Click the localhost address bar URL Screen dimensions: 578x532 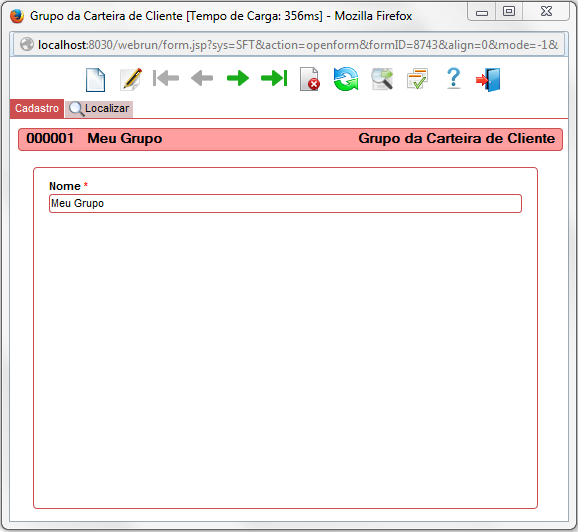(298, 45)
